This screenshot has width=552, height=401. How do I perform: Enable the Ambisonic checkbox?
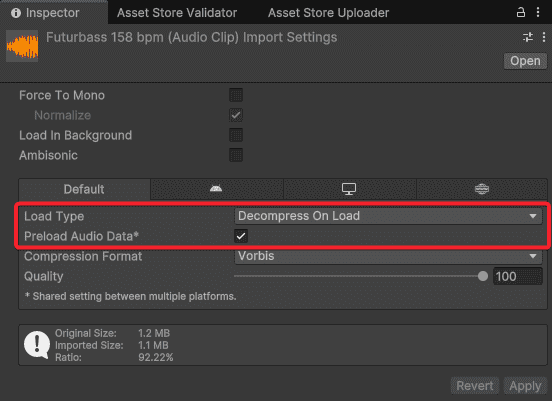(x=236, y=155)
